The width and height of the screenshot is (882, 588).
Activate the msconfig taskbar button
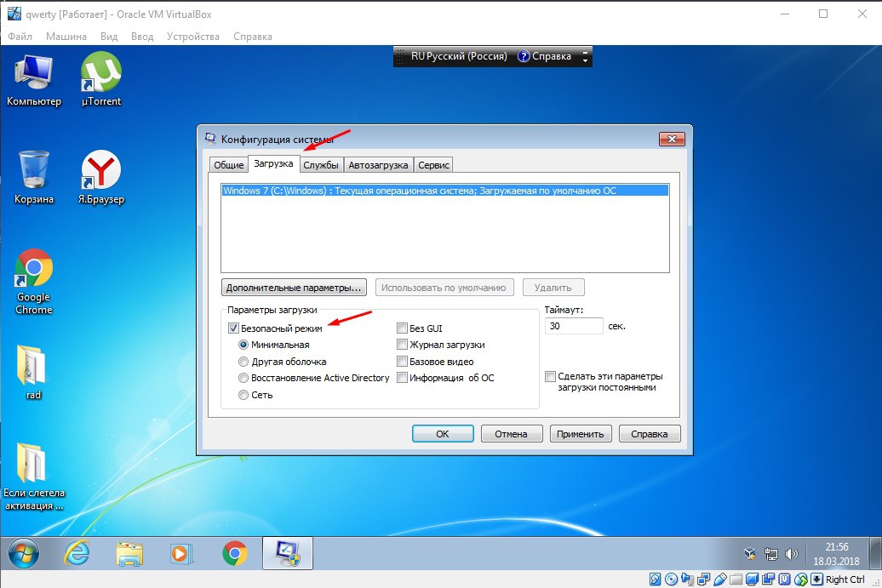click(x=288, y=553)
